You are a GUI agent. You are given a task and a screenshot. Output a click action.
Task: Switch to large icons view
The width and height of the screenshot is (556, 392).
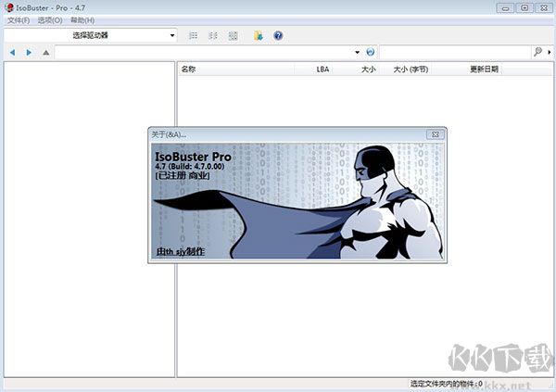click(233, 35)
